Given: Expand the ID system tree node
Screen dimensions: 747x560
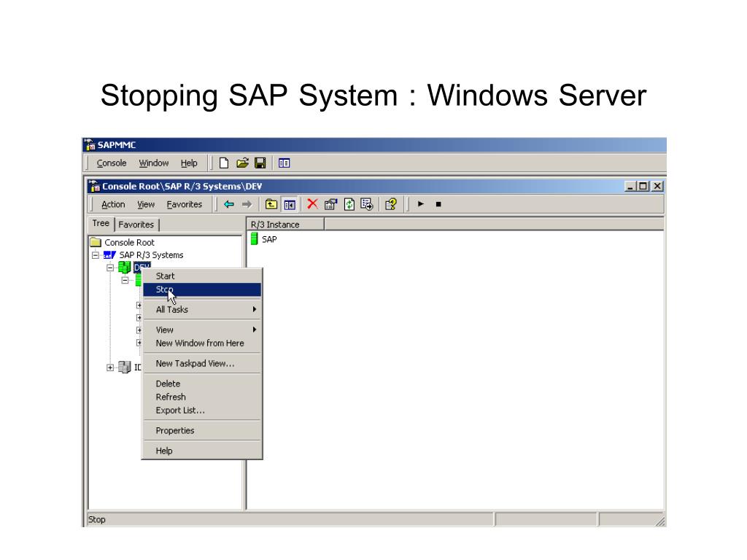Looking at the screenshot, I should click(x=110, y=367).
